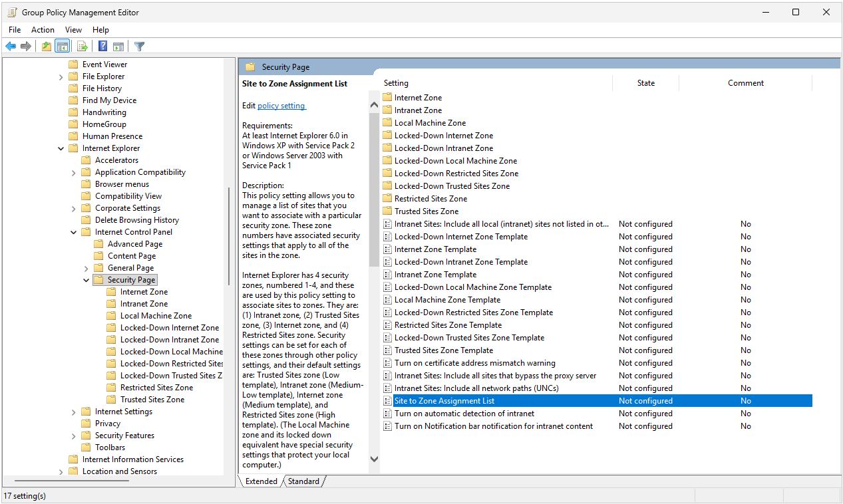Screen dimensions: 843x504
Task: Switch to the Standard tab
Action: pyautogui.click(x=303, y=481)
